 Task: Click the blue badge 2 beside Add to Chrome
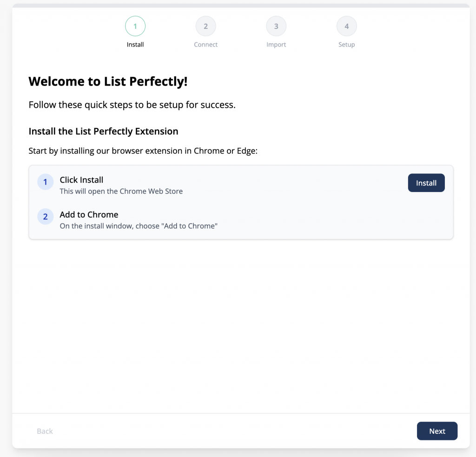pos(45,217)
